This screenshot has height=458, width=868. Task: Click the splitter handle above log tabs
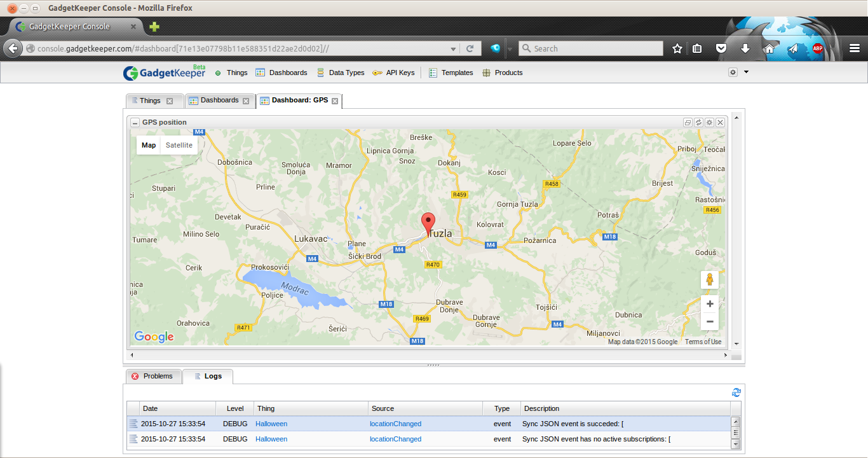433,365
